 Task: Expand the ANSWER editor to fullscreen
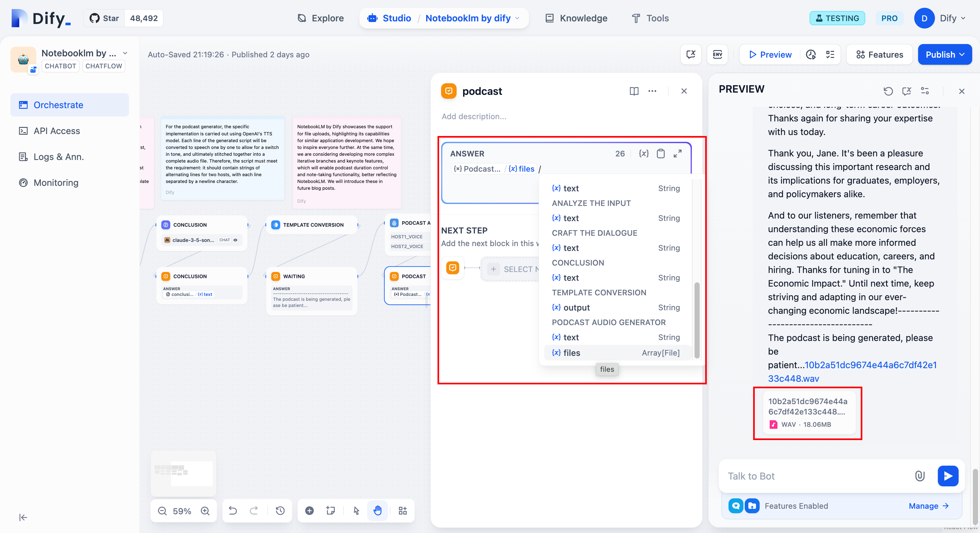coord(678,153)
